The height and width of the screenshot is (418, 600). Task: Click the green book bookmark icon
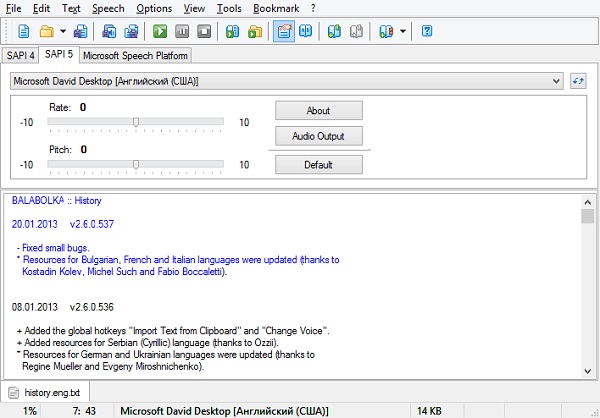[x=334, y=31]
